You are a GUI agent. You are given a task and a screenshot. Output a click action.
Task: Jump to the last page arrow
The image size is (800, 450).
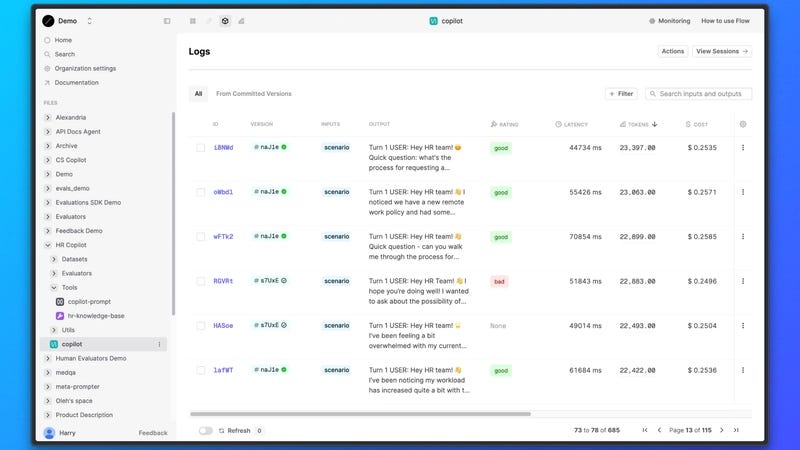tap(736, 430)
